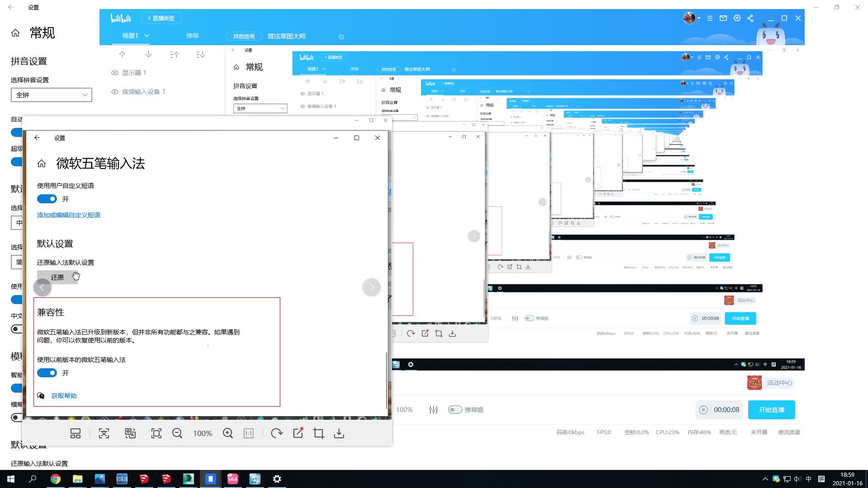Open the thumbnail grid view icon
This screenshot has height=488, width=868.
pos(75,434)
